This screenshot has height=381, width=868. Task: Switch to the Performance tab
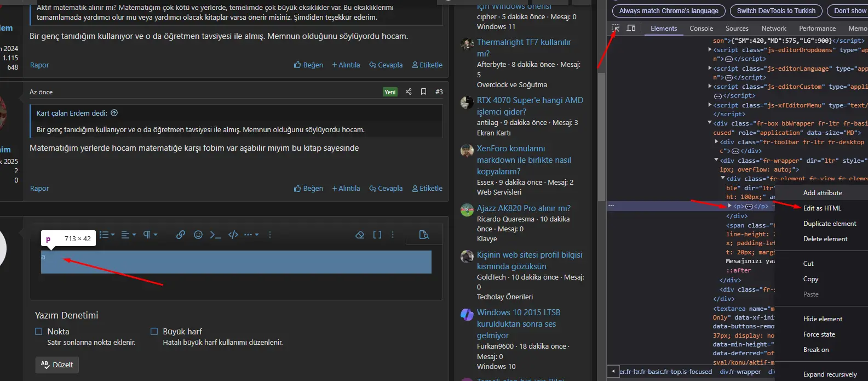tap(817, 28)
